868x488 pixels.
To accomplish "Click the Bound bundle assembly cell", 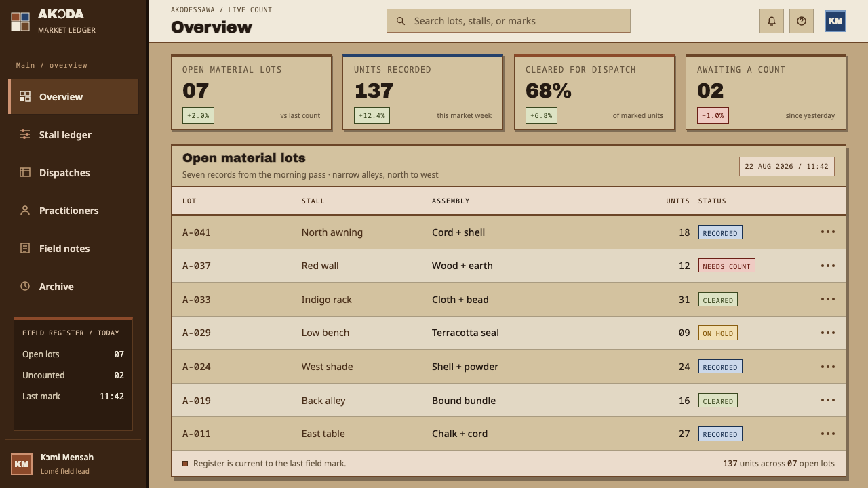I will click(464, 401).
